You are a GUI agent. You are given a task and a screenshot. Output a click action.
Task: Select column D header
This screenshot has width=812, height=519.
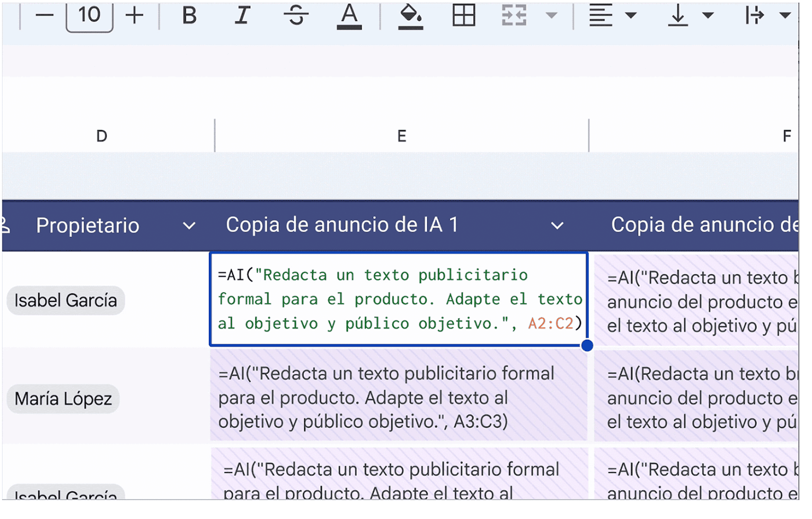point(102,136)
